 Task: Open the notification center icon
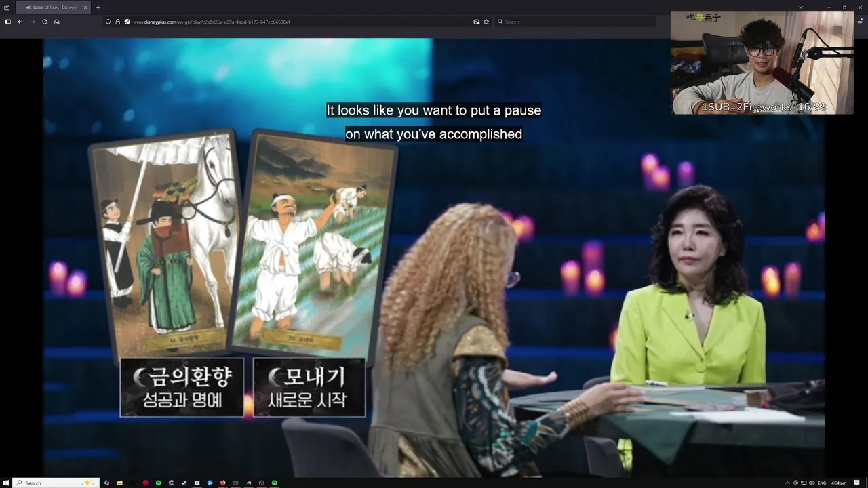pyautogui.click(x=856, y=483)
